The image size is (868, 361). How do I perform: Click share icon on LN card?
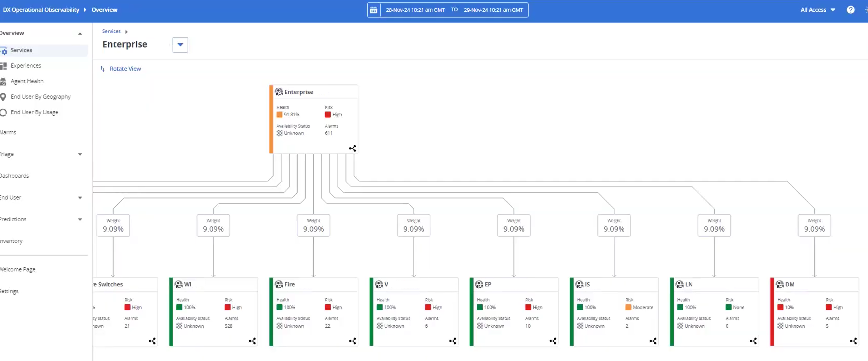coord(753,341)
